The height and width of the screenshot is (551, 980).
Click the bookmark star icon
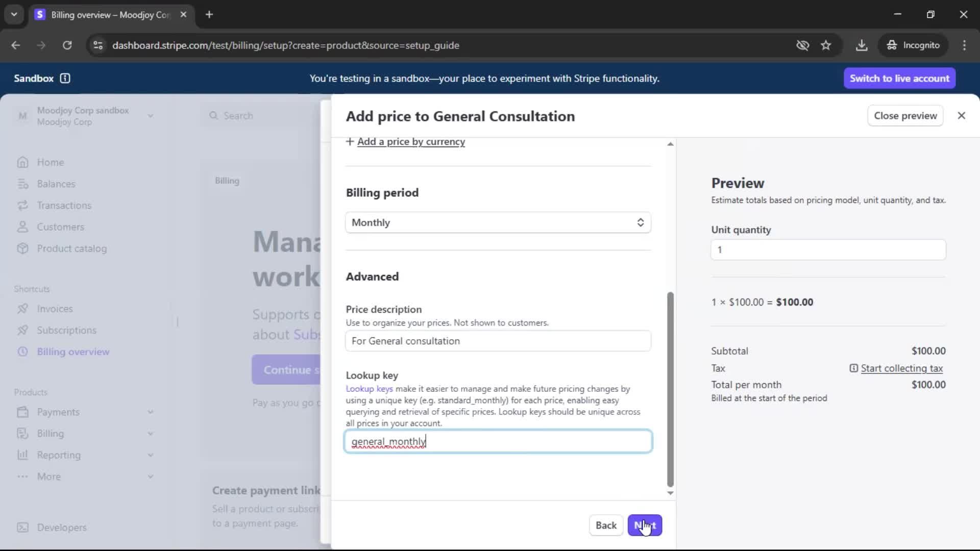(826, 45)
